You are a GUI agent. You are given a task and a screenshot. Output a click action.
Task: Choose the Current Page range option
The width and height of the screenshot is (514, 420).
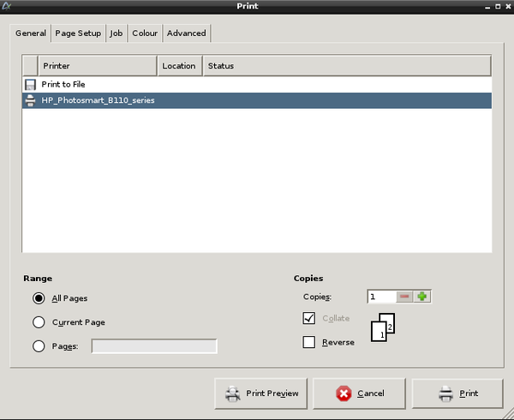[39, 322]
